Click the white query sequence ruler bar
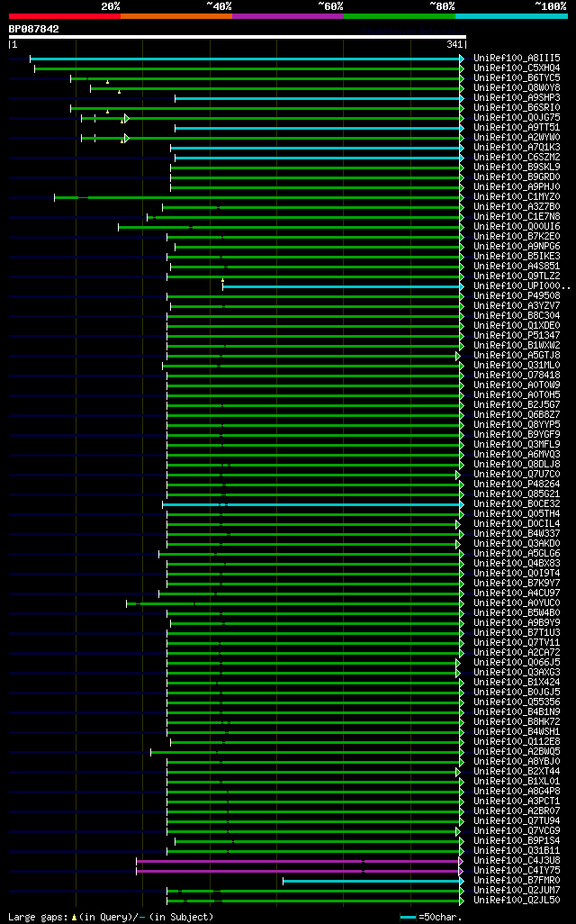Viewport: 576px width, 924px height. pos(238,37)
